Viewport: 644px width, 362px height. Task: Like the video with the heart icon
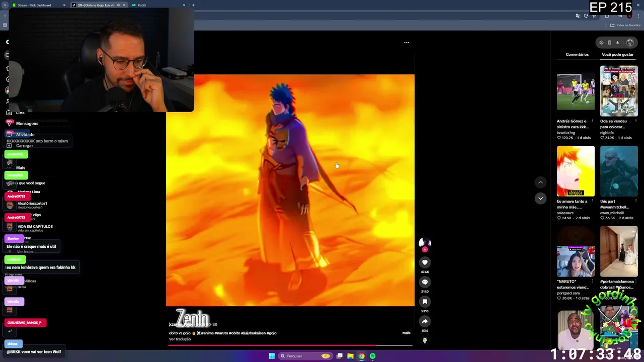pos(425,262)
